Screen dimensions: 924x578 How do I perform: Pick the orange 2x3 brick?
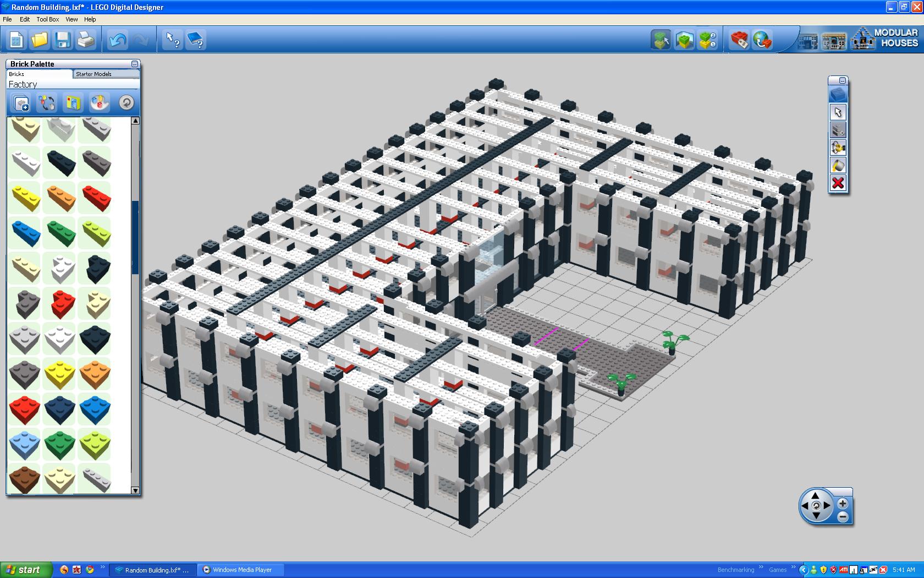tap(60, 197)
